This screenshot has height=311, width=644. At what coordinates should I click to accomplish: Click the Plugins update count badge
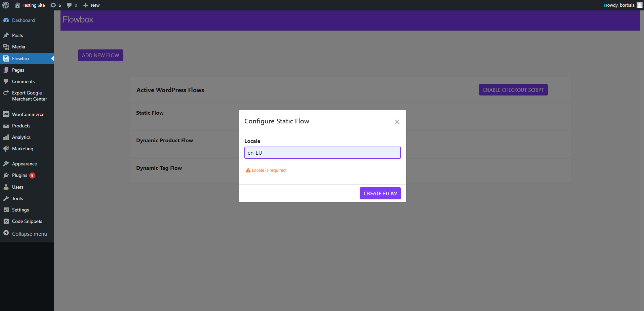click(x=32, y=176)
